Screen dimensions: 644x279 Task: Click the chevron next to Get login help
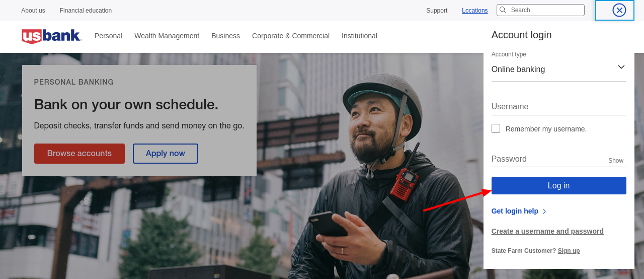point(544,212)
